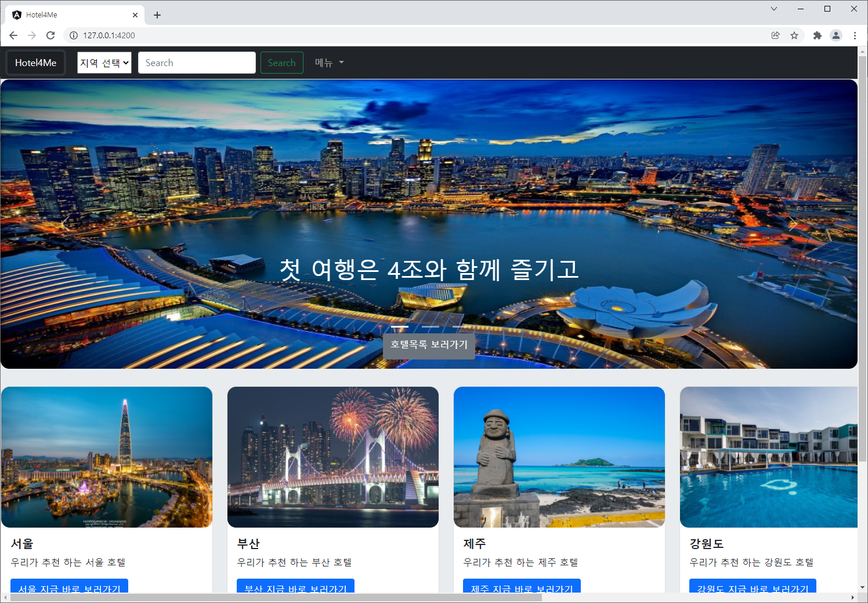
Task: Click the 제주 stone statue thumbnail
Action: point(559,456)
